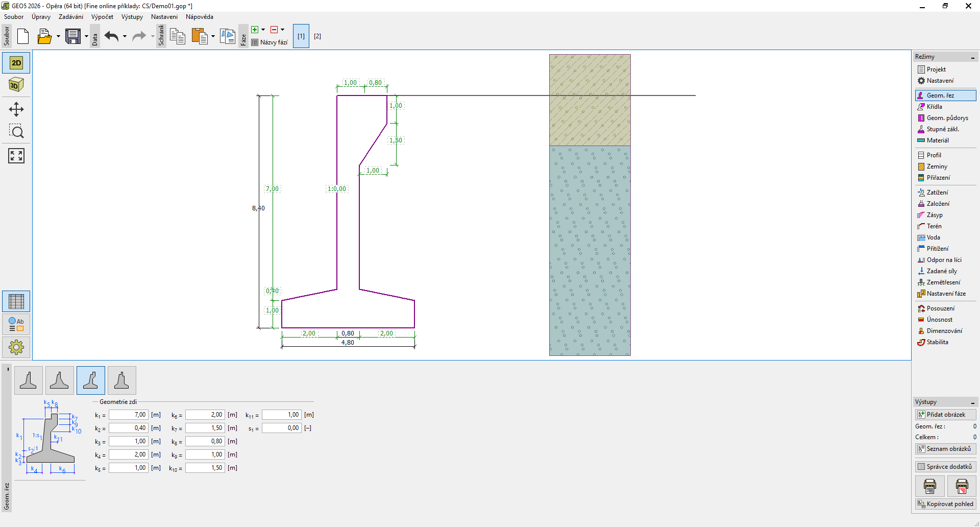980x527 pixels.
Task: Toggle the 2D view button
Action: coord(16,63)
